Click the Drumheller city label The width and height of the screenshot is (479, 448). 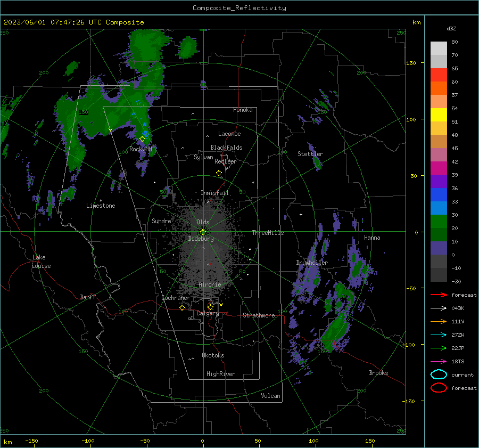pyautogui.click(x=312, y=263)
